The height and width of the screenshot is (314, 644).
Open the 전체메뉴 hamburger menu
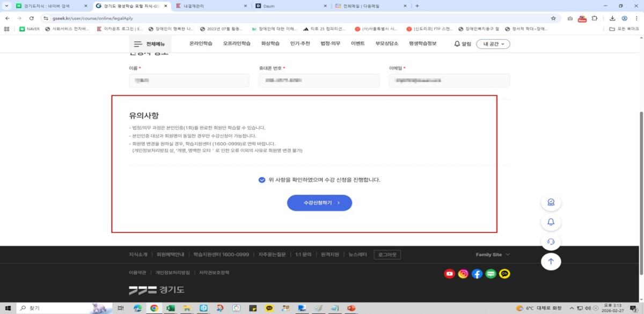(x=149, y=43)
